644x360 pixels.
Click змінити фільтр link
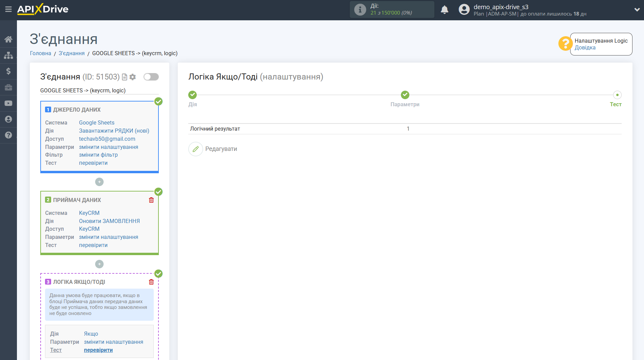[x=98, y=155]
